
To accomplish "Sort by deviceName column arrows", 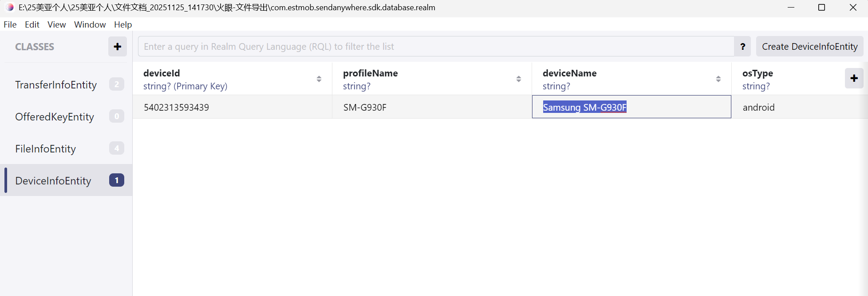I will click(x=718, y=79).
